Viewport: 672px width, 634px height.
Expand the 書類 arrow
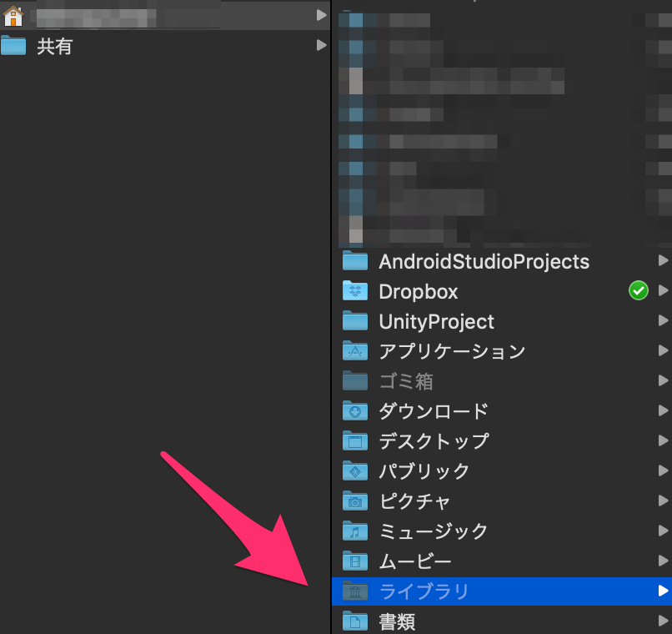[x=663, y=621]
